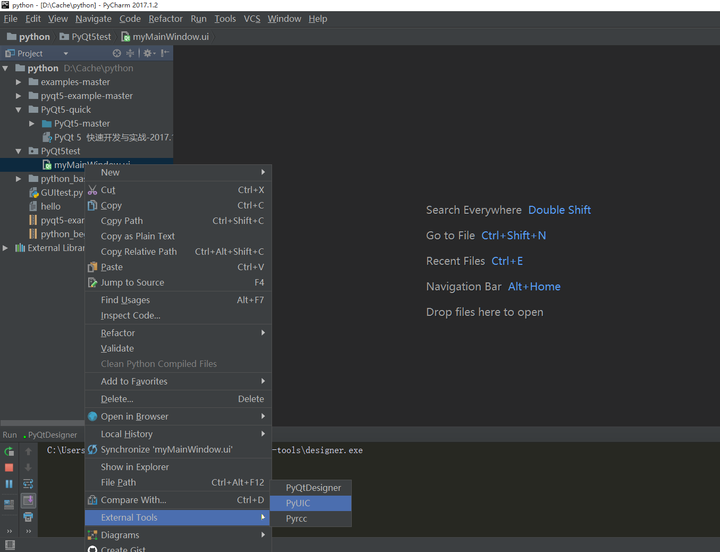Open the New submenu
Screen dimensions: 720x552
[x=178, y=173]
